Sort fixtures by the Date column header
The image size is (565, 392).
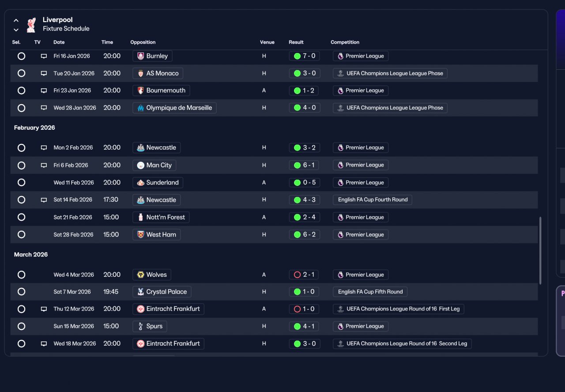[59, 42]
